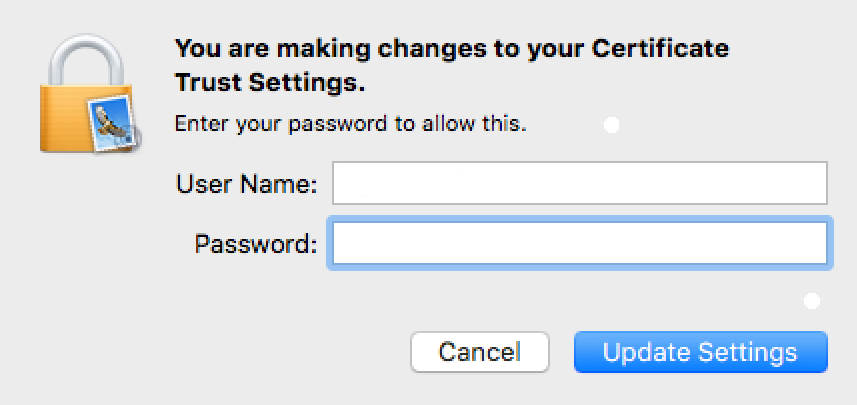The height and width of the screenshot is (405, 857).
Task: Confirm with the Update Settings button
Action: coord(700,352)
